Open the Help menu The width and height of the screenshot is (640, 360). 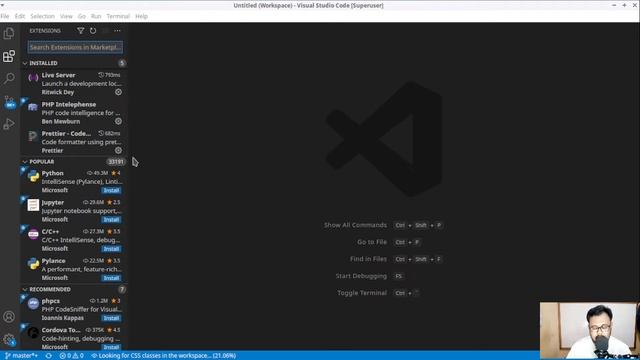pyautogui.click(x=141, y=16)
